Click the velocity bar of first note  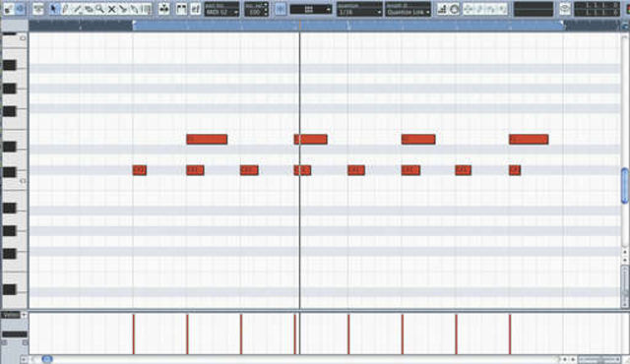tap(134, 334)
